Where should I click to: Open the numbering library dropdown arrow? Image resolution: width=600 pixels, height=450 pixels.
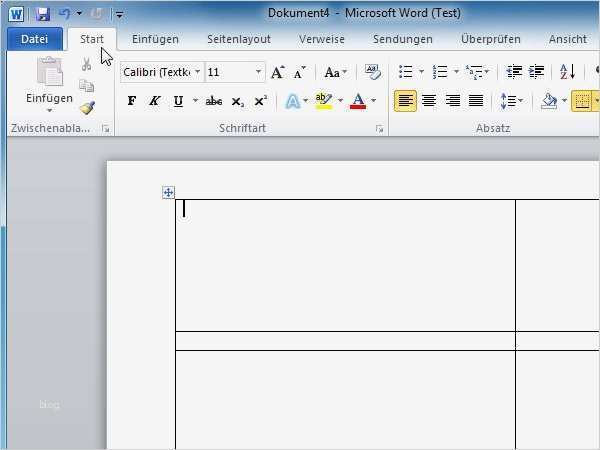(x=456, y=72)
